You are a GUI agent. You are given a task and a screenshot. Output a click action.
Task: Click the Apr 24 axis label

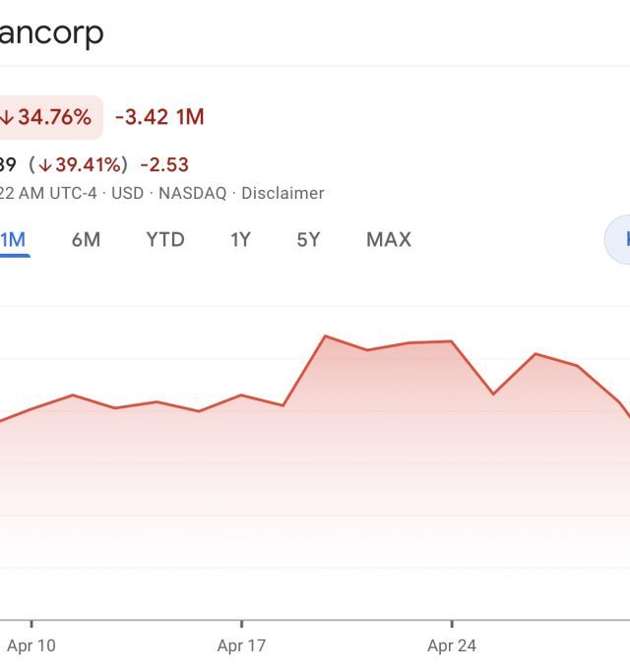pos(452,645)
